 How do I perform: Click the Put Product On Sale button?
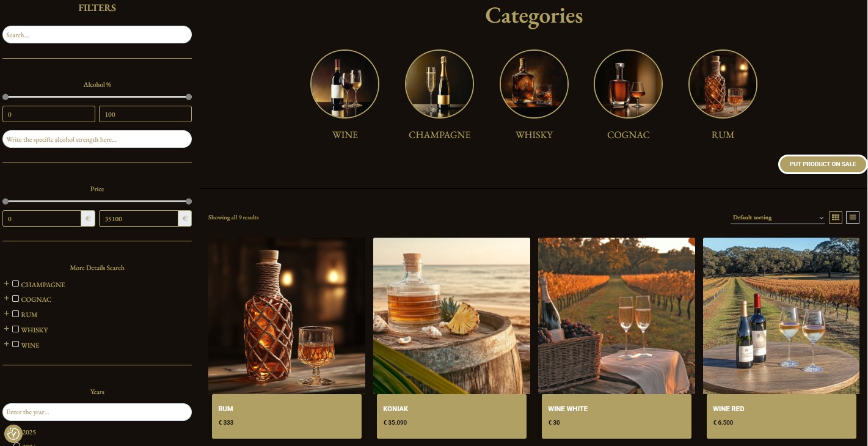point(823,164)
